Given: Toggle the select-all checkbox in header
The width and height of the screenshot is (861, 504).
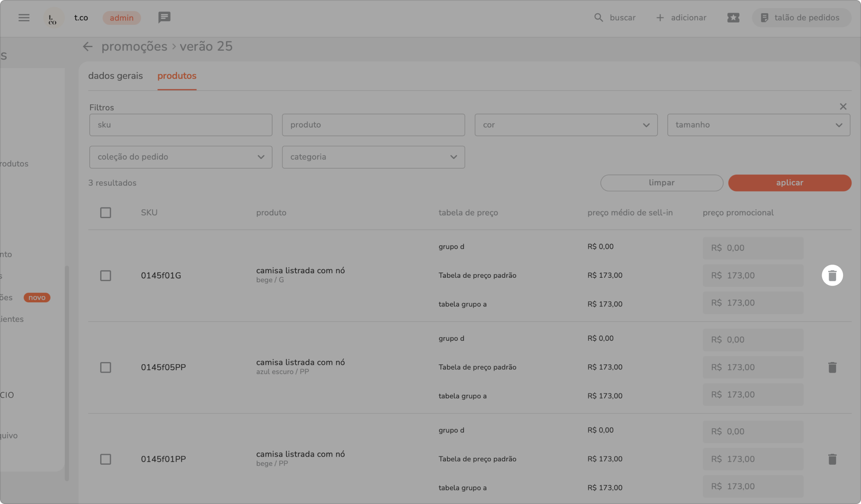Looking at the screenshot, I should coord(106,213).
